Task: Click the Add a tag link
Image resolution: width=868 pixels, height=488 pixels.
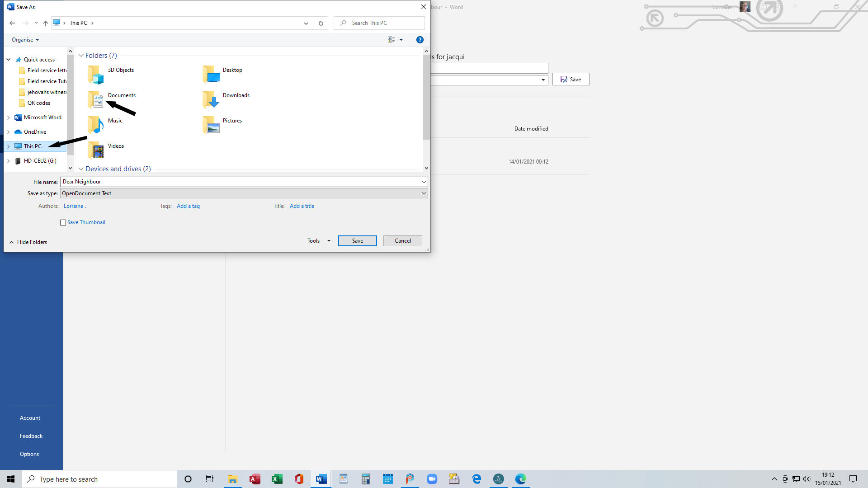Action: coord(188,206)
